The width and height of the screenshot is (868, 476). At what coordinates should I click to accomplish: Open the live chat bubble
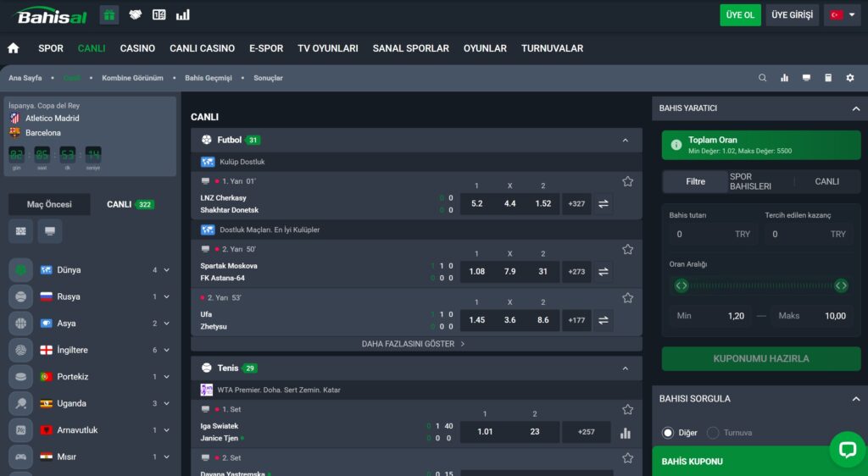(x=847, y=449)
